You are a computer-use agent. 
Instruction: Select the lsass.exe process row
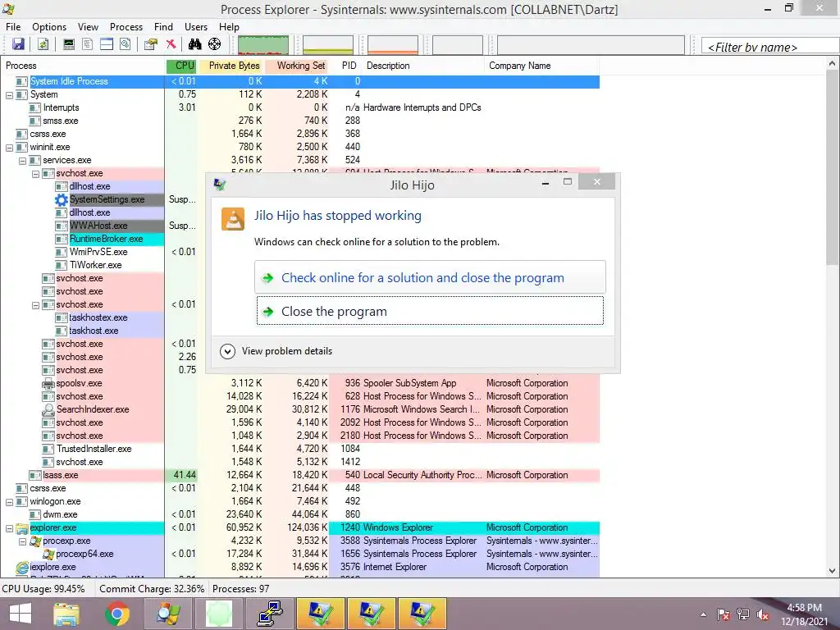pyautogui.click(x=300, y=476)
